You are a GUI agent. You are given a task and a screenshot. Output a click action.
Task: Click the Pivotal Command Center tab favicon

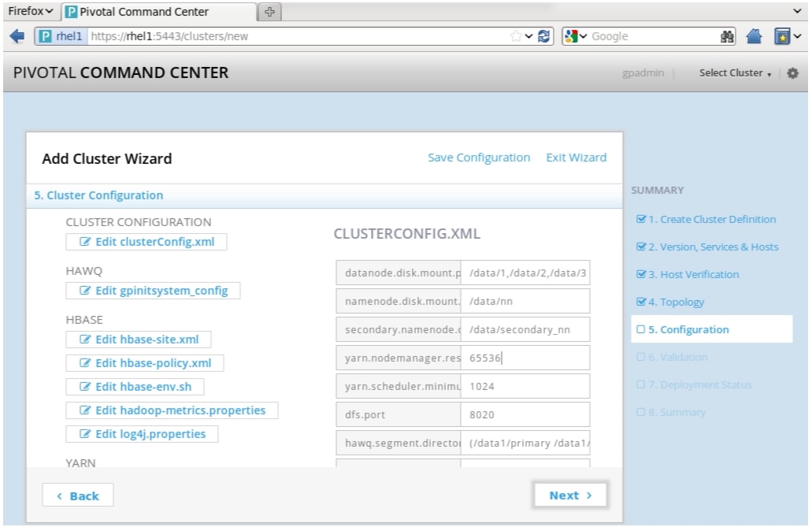pos(71,12)
